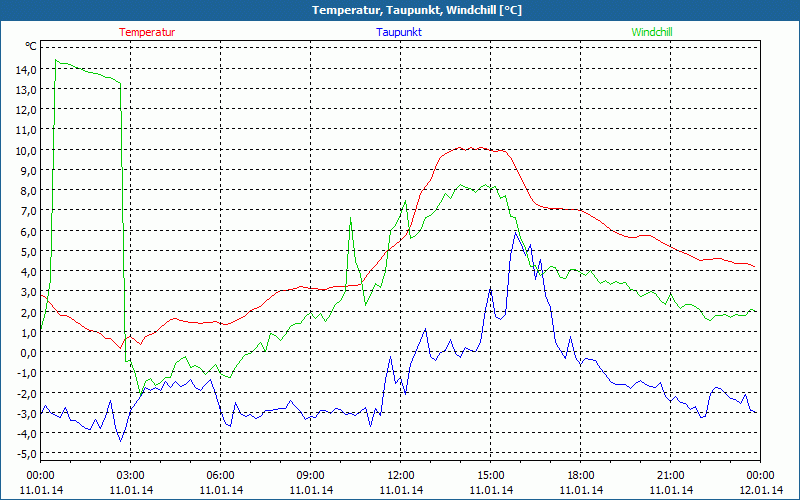Click the 2,0 y-axis value
Screen dimensions: 800x500
pyautogui.click(x=29, y=312)
